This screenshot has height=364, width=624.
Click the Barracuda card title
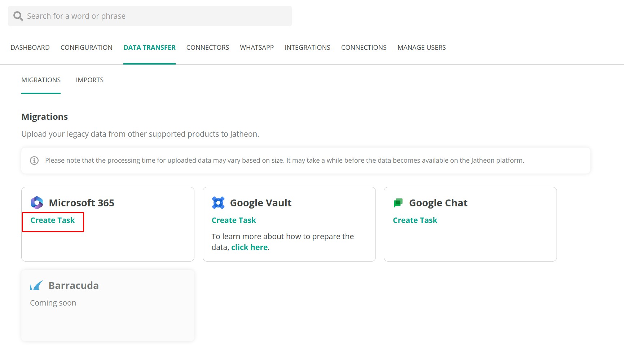click(x=74, y=286)
